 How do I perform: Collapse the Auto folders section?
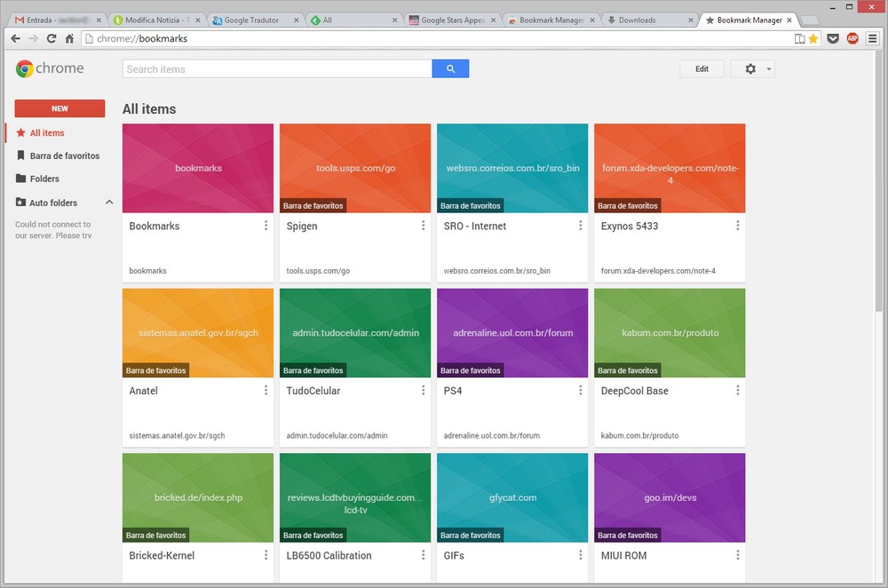coord(109,203)
